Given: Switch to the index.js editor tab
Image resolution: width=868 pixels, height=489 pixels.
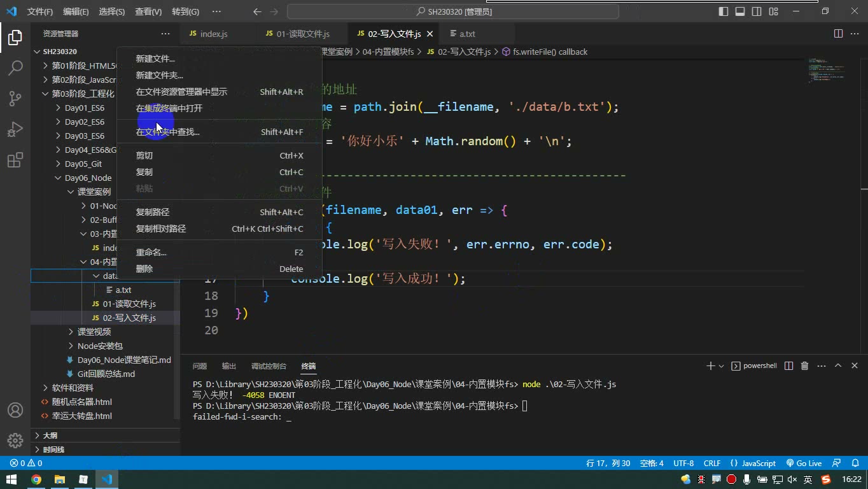Looking at the screenshot, I should click(x=213, y=34).
